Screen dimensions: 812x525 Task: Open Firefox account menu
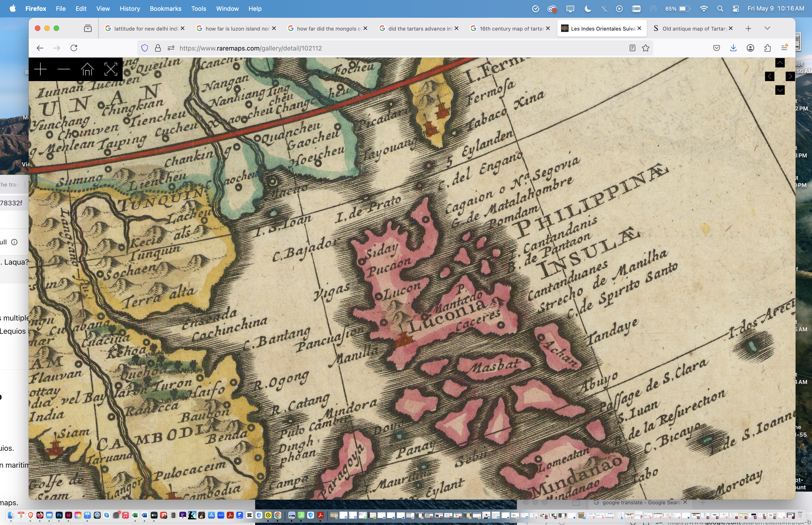[x=750, y=48]
